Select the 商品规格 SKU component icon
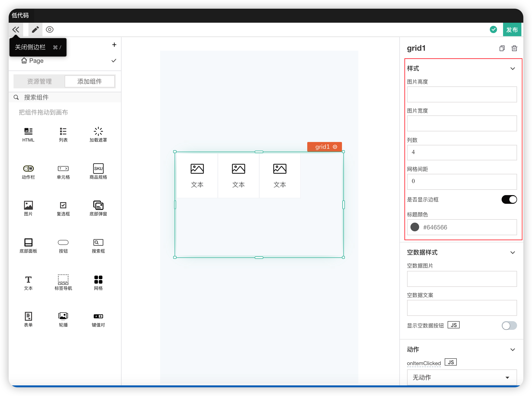The image size is (532, 396). pyautogui.click(x=98, y=169)
